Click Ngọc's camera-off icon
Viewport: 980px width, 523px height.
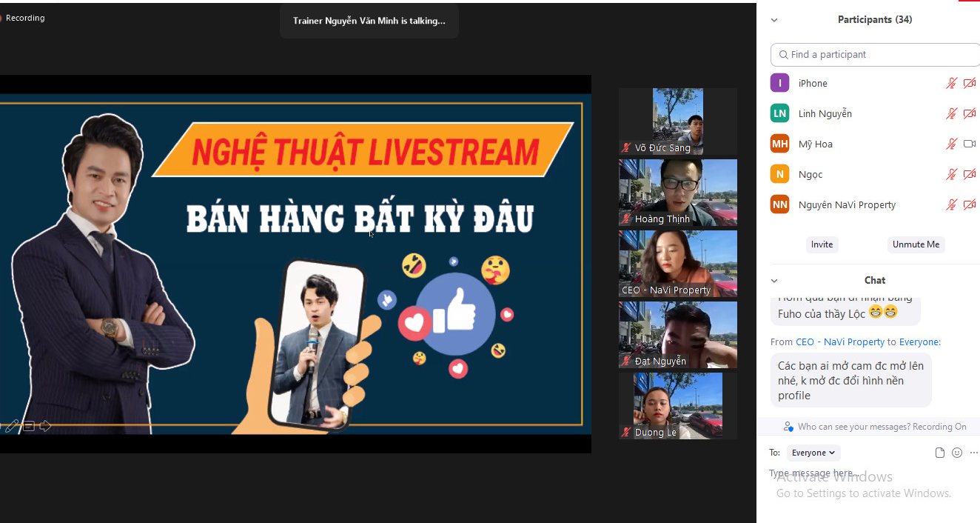click(x=970, y=174)
